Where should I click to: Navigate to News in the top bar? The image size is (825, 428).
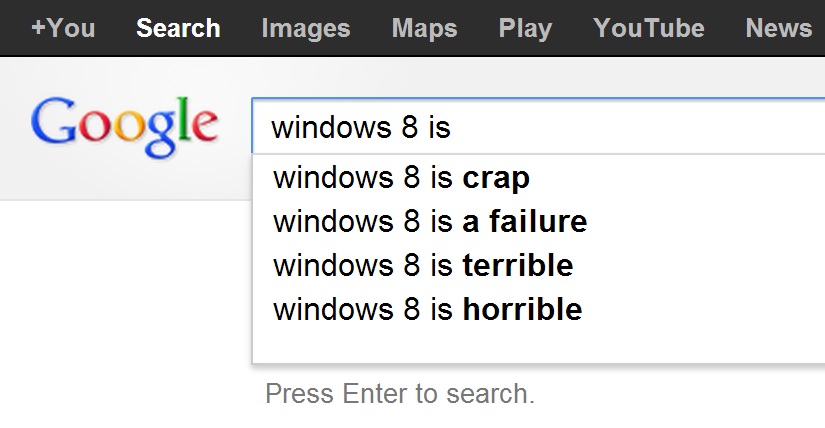(779, 28)
